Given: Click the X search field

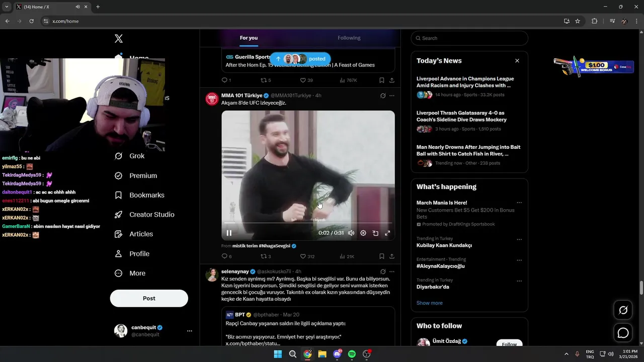Looking at the screenshot, I should pyautogui.click(x=469, y=38).
